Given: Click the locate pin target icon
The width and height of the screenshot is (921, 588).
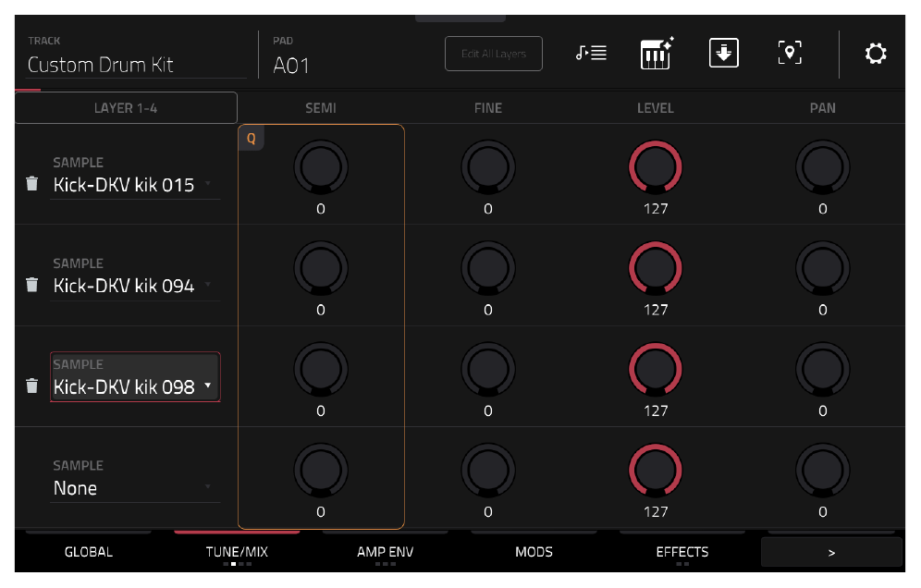Looking at the screenshot, I should [790, 54].
